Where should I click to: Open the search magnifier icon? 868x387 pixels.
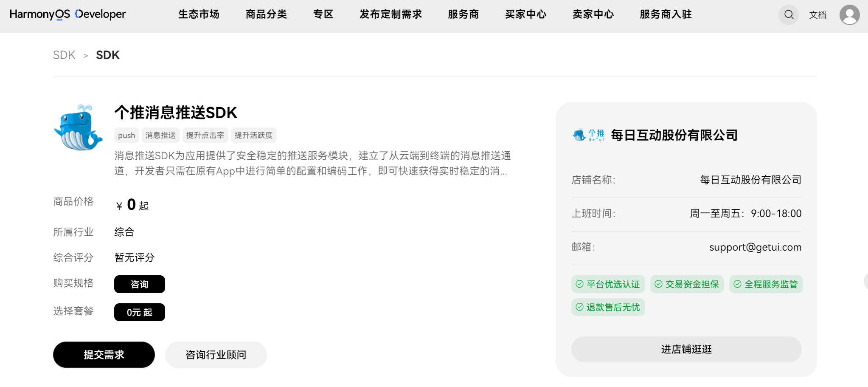pyautogui.click(x=789, y=15)
